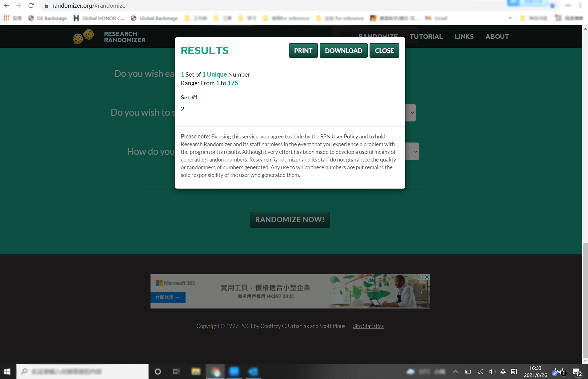Go to the TUTORIAL section

point(426,36)
